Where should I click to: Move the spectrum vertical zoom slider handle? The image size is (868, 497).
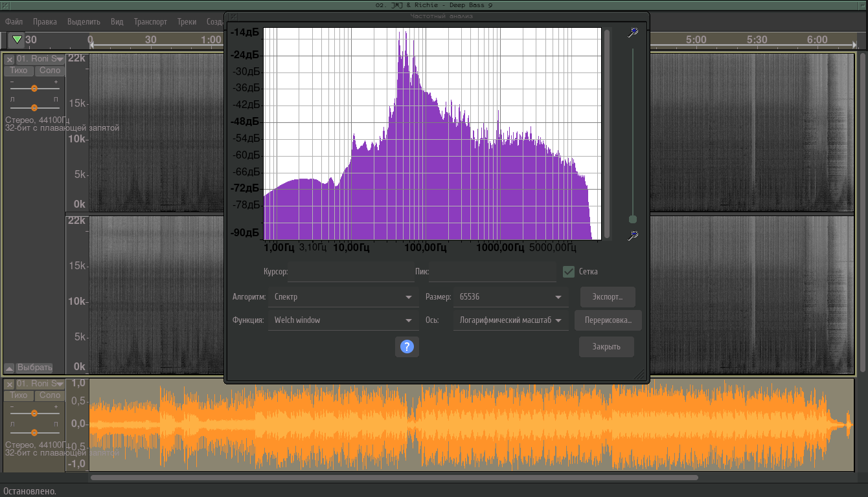pos(633,219)
